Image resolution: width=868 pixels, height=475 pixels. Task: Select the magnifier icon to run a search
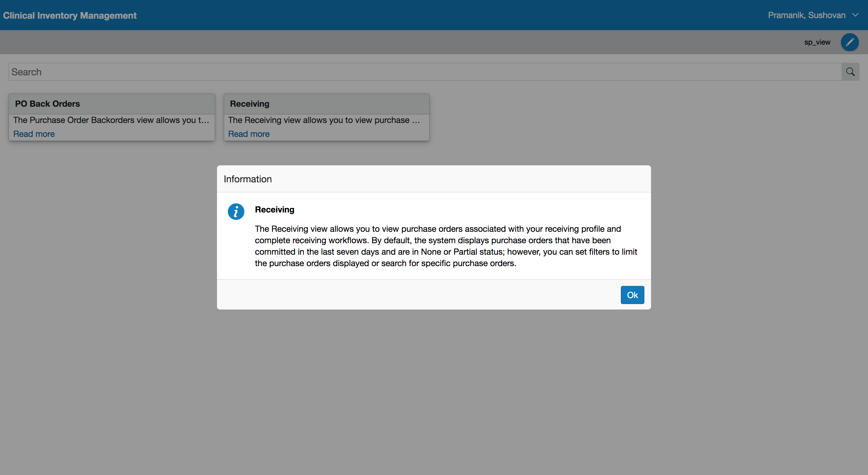[850, 71]
